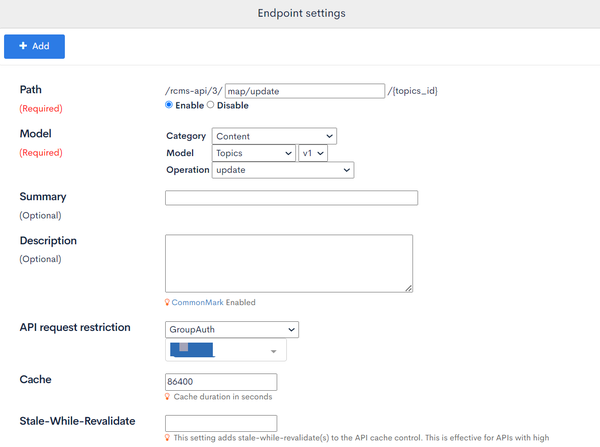Click the /rcms-api/3/ path prefix text

coord(194,91)
